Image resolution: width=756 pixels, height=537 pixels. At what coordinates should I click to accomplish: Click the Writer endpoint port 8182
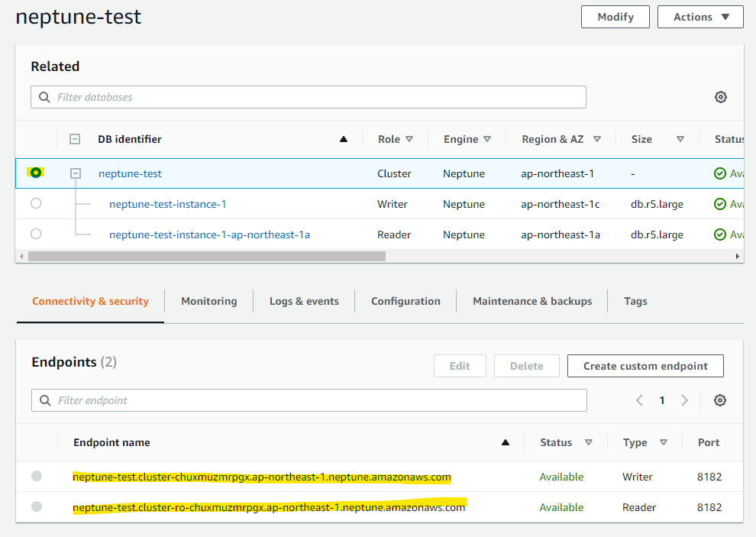coord(709,477)
